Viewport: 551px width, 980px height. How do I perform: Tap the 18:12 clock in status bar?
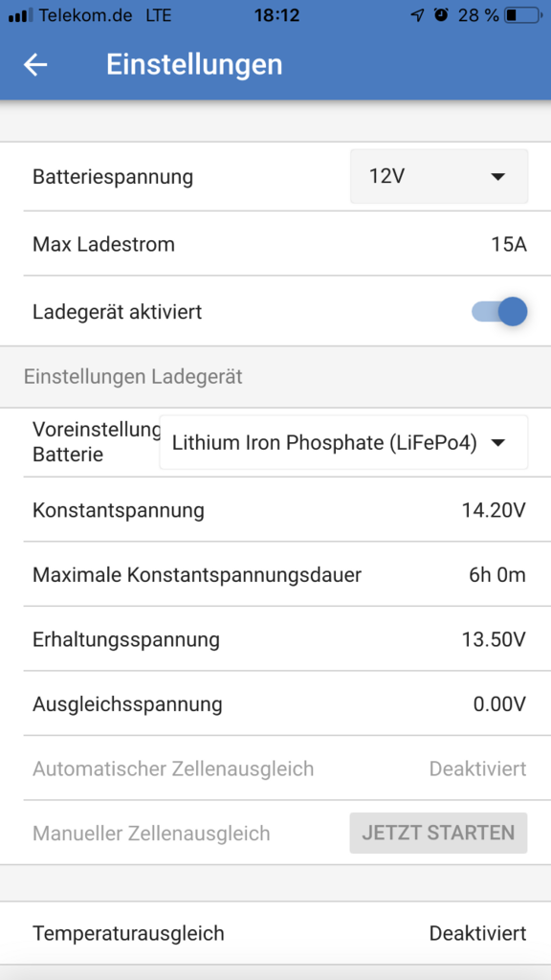(276, 15)
